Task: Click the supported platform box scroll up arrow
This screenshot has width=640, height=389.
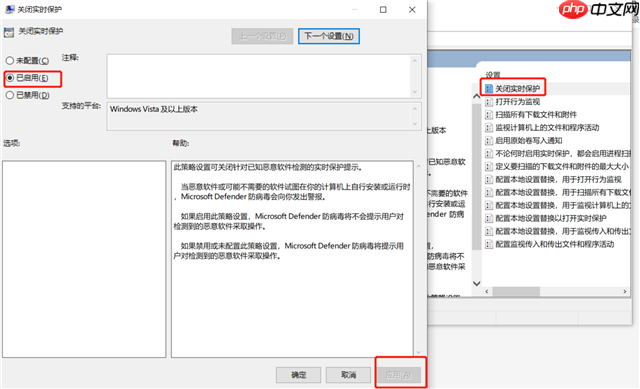Action: tap(415, 109)
